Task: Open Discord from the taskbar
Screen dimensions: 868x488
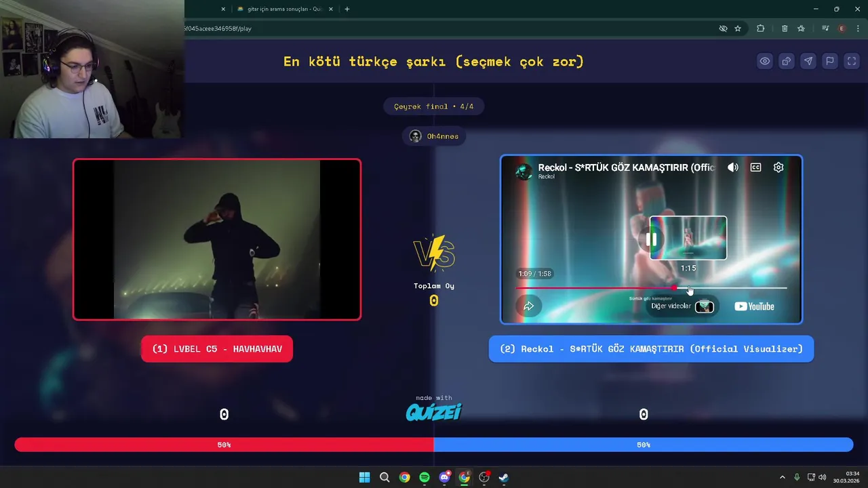Action: pyautogui.click(x=444, y=477)
